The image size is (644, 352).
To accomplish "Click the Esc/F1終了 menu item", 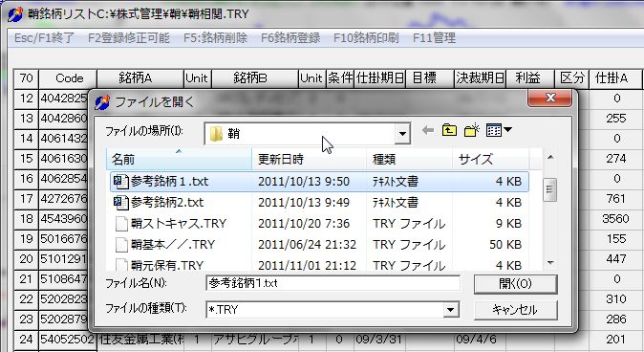I will 44,38.
